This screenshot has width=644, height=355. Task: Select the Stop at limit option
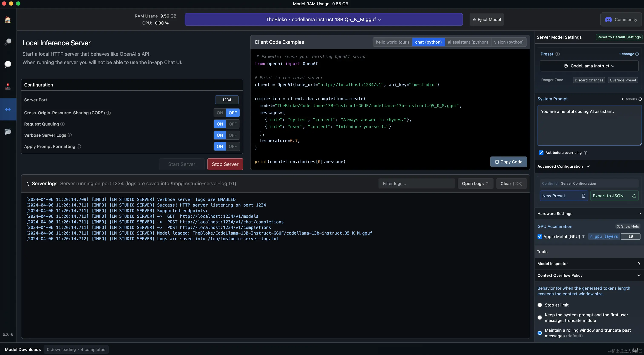[540, 305]
